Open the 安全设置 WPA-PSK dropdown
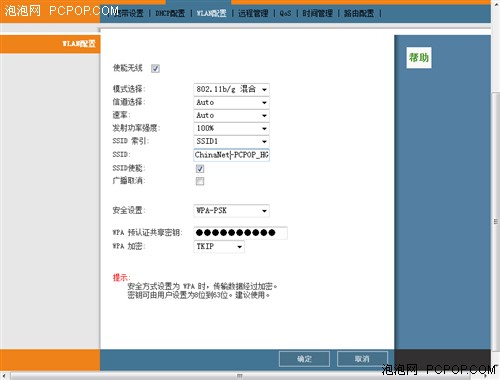Image resolution: width=500 pixels, height=380 pixels. tap(231, 211)
